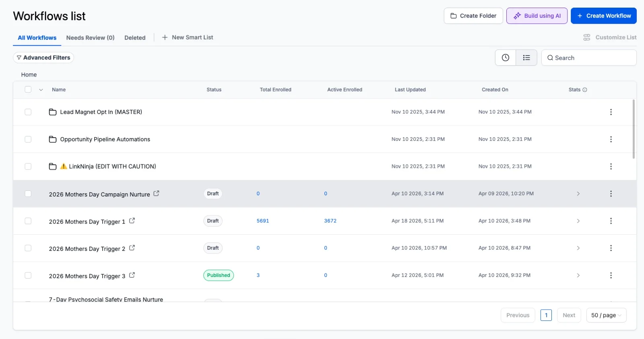Open more options for Mothers Day Trigger 1

(611, 221)
